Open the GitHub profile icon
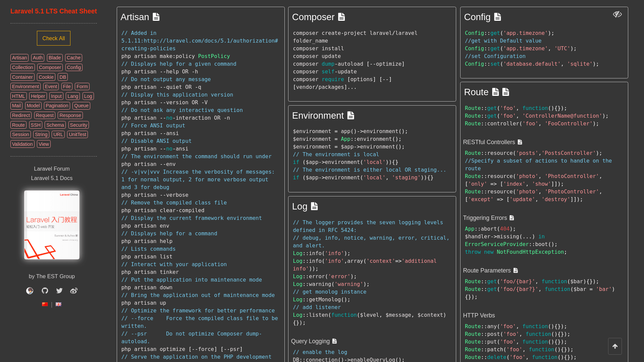 coord(45,291)
